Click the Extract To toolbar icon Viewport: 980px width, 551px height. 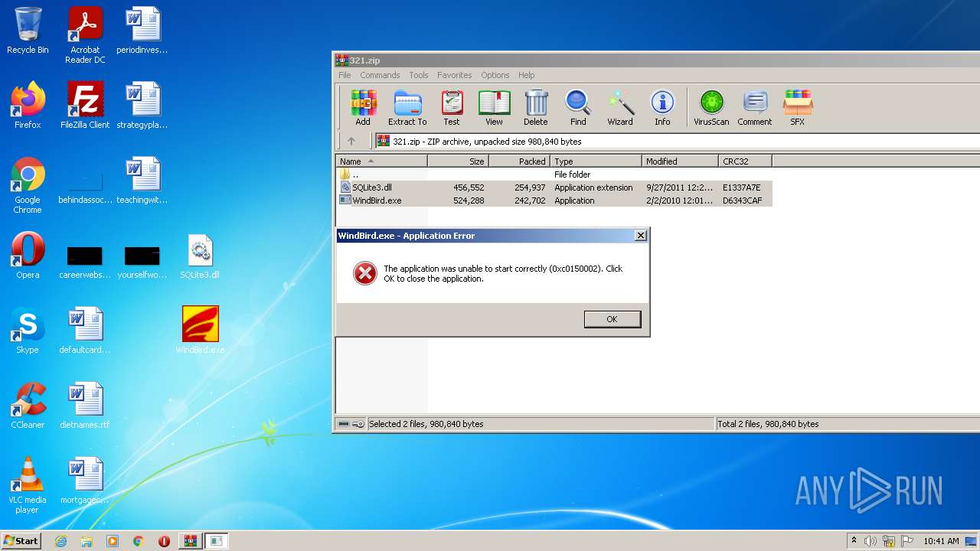coord(407,108)
